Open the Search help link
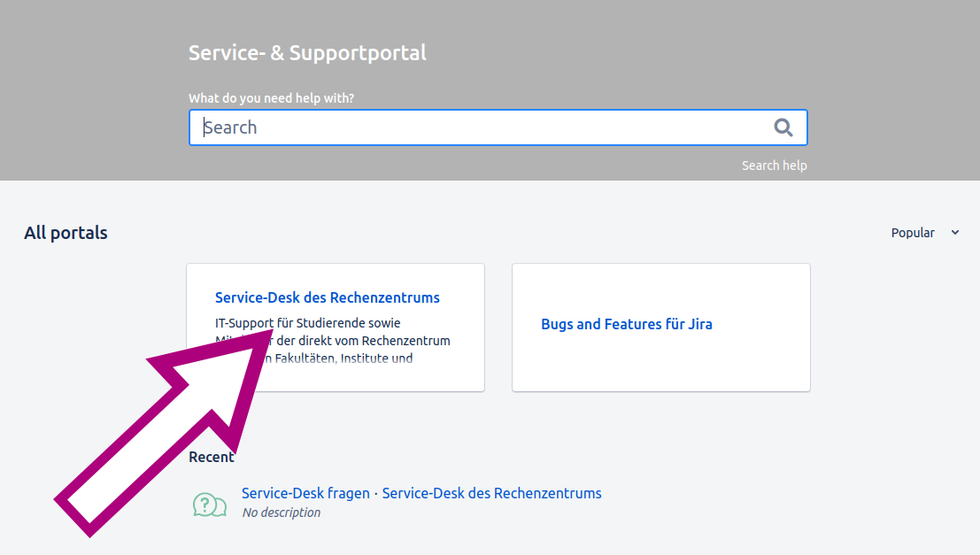 click(774, 166)
